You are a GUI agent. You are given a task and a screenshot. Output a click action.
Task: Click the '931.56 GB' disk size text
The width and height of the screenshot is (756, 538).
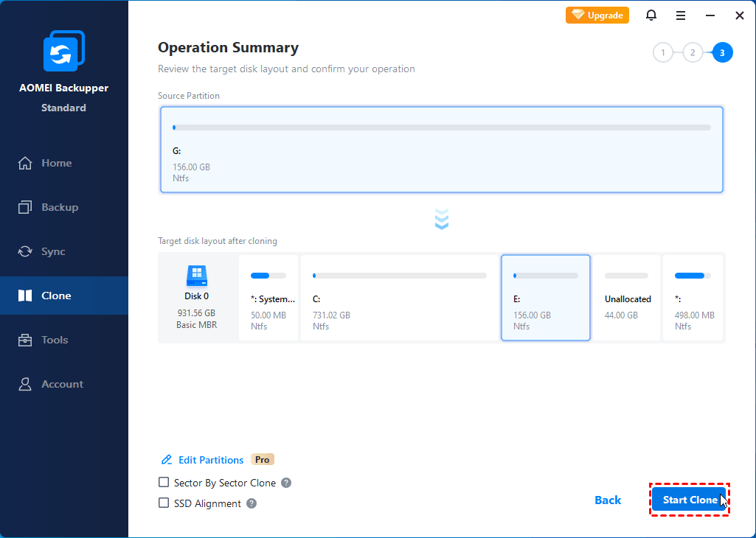point(196,312)
